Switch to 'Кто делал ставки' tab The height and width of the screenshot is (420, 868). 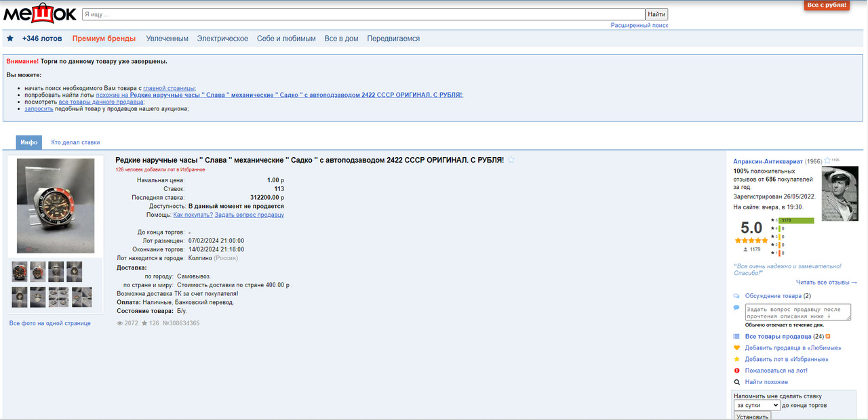coord(75,142)
